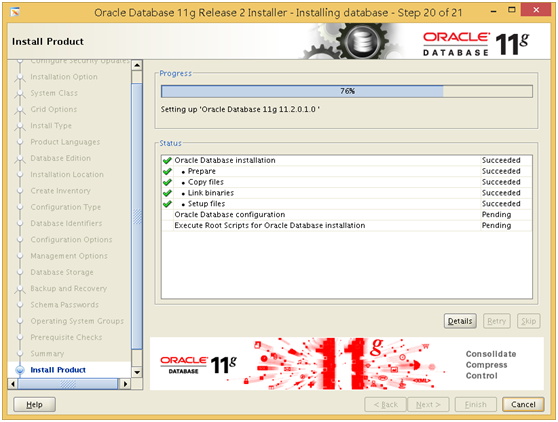Image resolution: width=558 pixels, height=422 pixels.
Task: Click the Skip button
Action: pos(528,321)
